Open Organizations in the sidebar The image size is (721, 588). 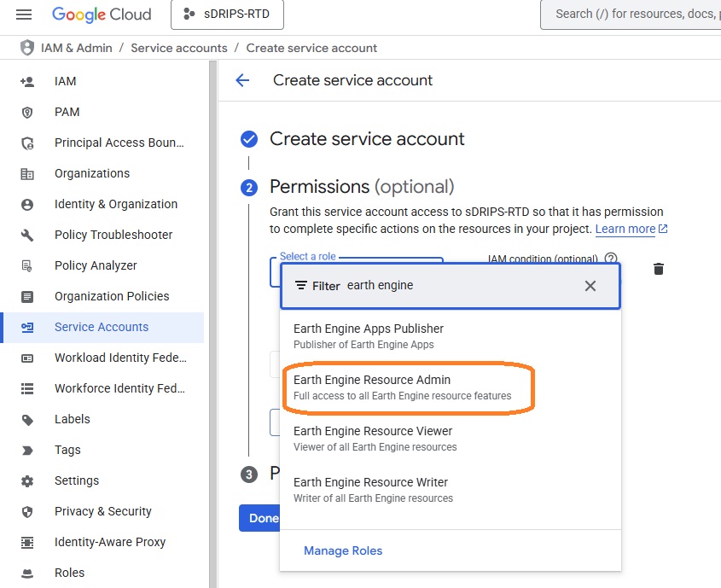pyautogui.click(x=92, y=173)
